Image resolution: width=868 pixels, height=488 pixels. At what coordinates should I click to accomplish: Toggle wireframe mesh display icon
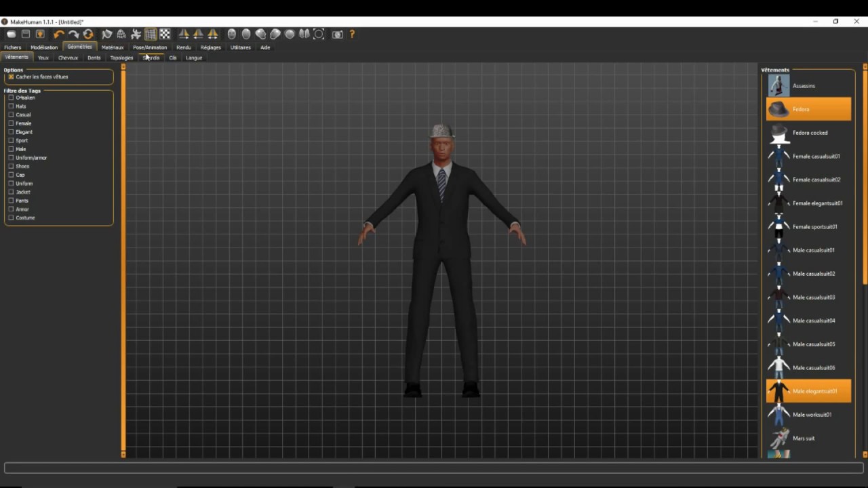click(121, 34)
